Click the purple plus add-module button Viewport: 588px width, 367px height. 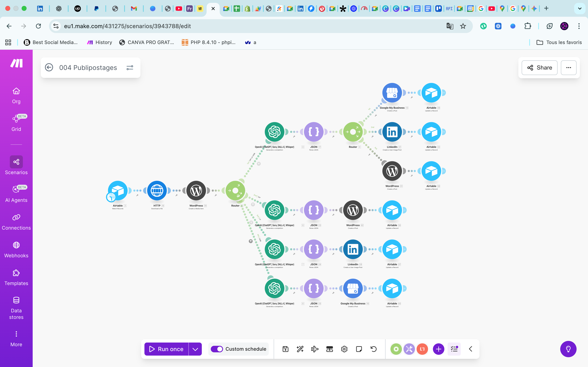tap(439, 349)
